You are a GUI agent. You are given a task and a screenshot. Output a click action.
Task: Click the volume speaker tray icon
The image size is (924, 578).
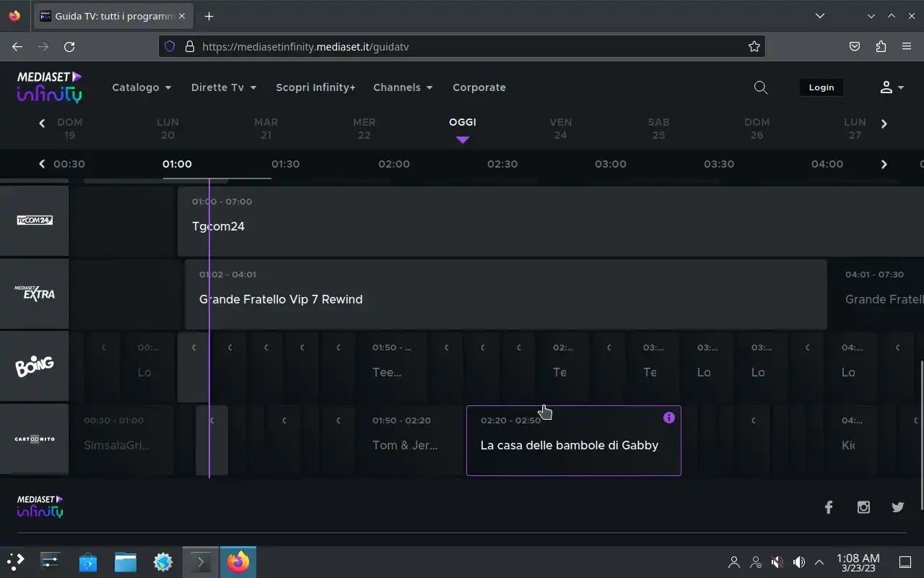click(799, 561)
